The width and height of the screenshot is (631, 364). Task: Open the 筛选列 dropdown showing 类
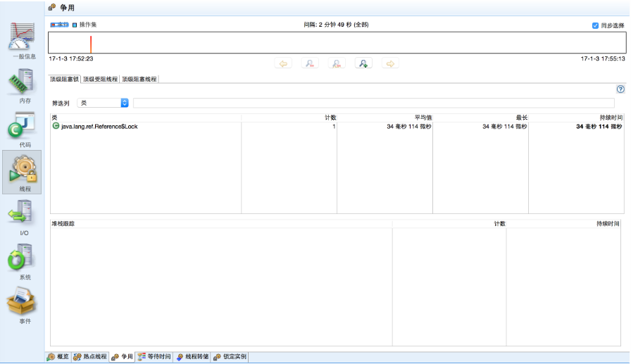pos(103,103)
